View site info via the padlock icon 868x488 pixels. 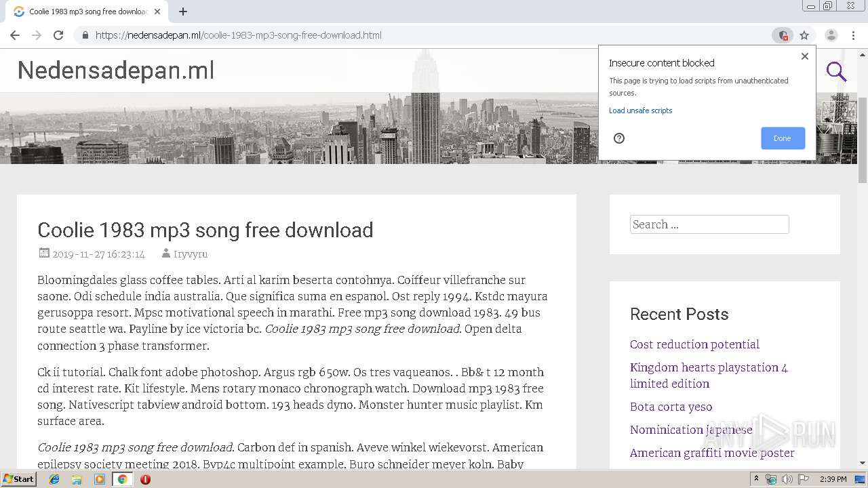(x=85, y=35)
